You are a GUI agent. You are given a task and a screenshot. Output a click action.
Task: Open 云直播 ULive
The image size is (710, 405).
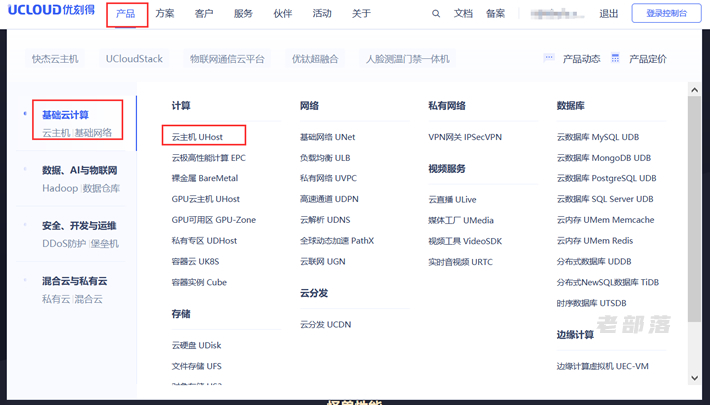[452, 199]
